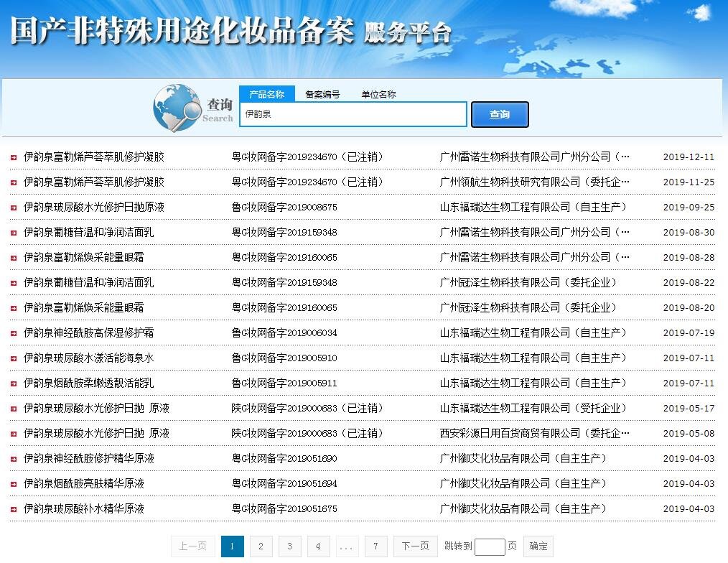The width and height of the screenshot is (728, 563).
Task: Click the globe magnifier Search icon
Action: click(177, 108)
